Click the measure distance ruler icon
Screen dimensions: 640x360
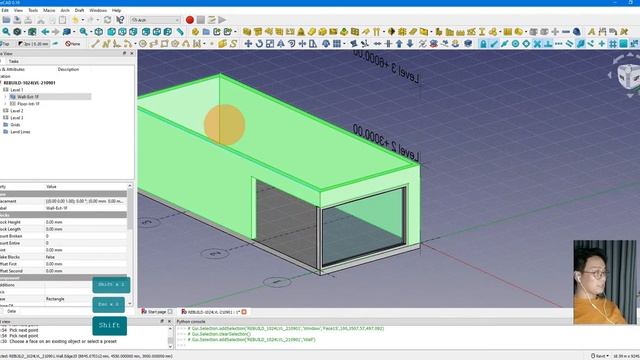pyautogui.click(x=180, y=31)
